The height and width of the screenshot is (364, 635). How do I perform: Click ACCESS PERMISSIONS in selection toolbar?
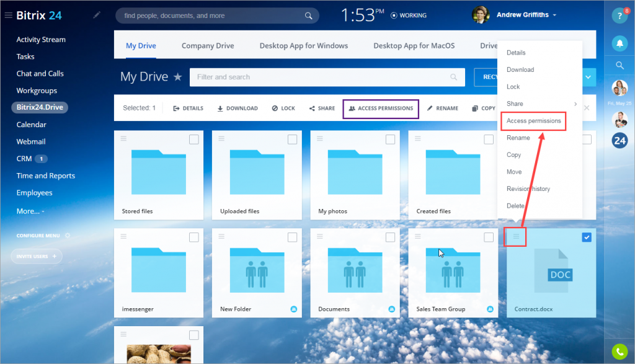click(381, 109)
